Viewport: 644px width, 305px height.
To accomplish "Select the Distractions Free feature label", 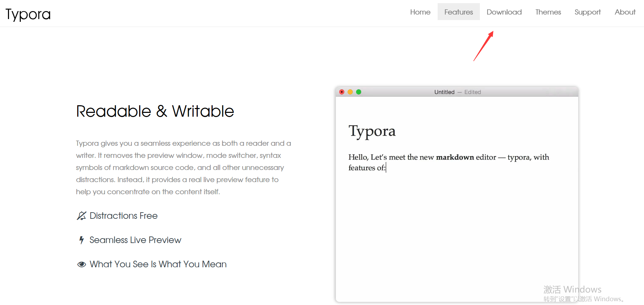I will click(x=124, y=216).
